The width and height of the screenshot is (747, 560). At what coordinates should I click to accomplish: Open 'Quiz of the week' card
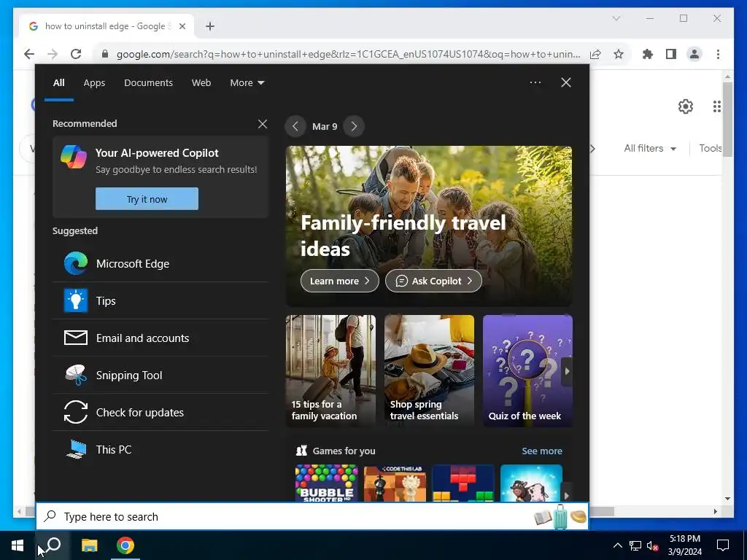coord(528,370)
